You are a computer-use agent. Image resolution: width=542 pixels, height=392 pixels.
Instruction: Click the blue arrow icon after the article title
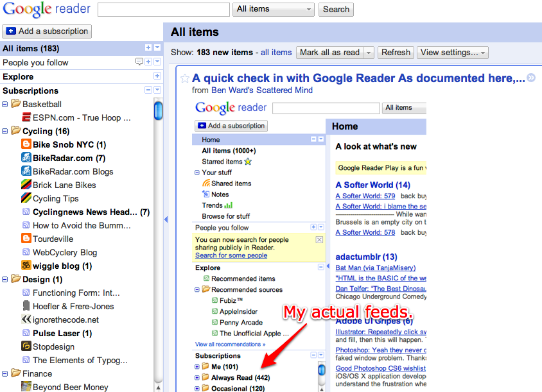pos(531,78)
